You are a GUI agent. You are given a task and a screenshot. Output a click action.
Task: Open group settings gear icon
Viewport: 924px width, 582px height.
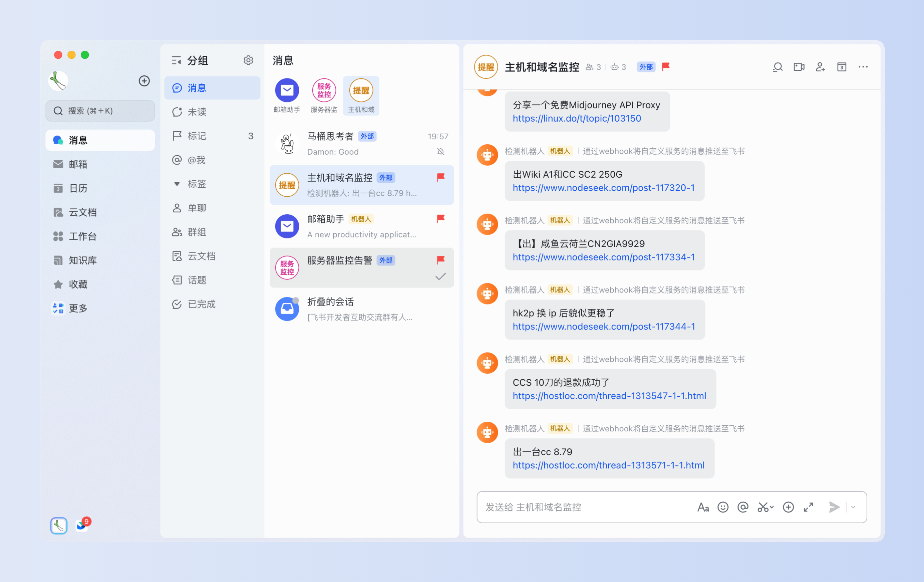[x=248, y=60]
